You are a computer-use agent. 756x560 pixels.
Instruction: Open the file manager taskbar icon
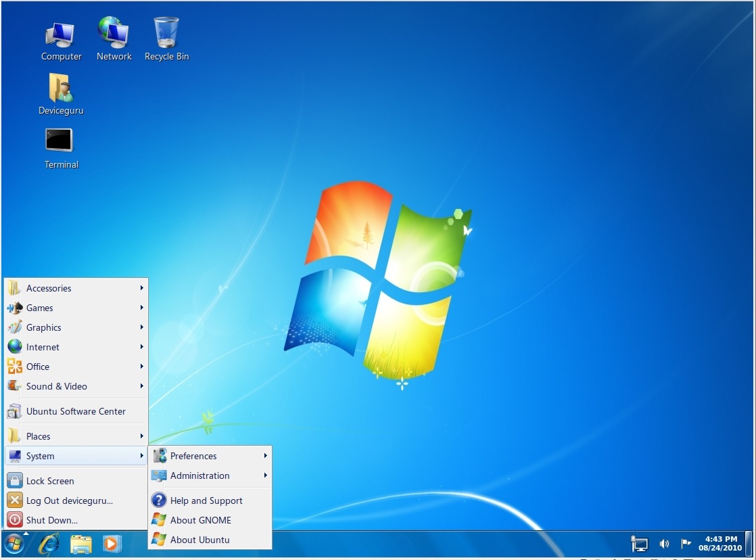[81, 544]
